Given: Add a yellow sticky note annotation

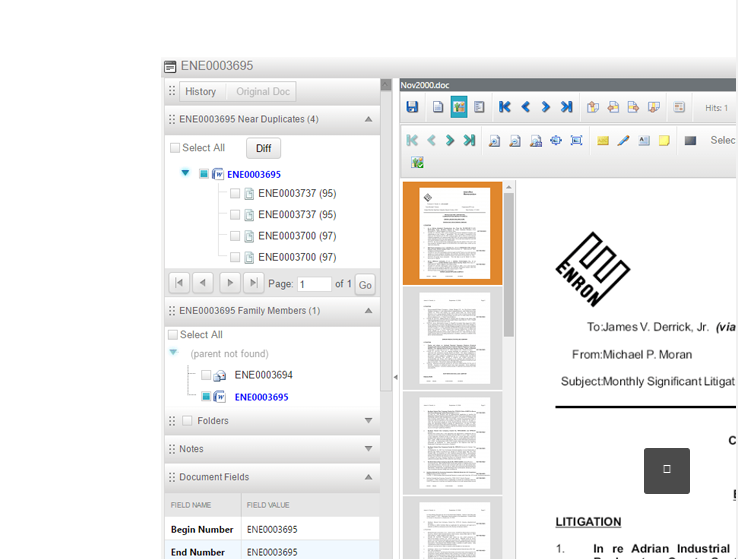Looking at the screenshot, I should [x=664, y=141].
